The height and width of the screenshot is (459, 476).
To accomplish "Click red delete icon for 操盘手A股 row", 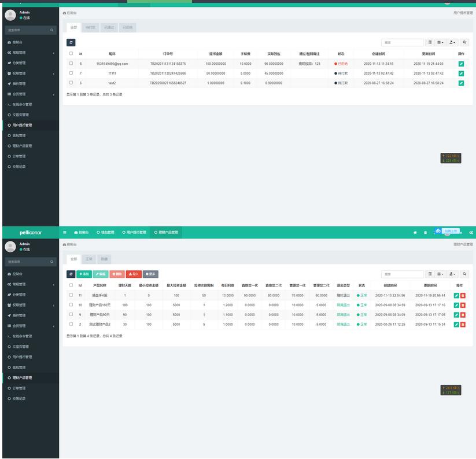I will click(463, 295).
